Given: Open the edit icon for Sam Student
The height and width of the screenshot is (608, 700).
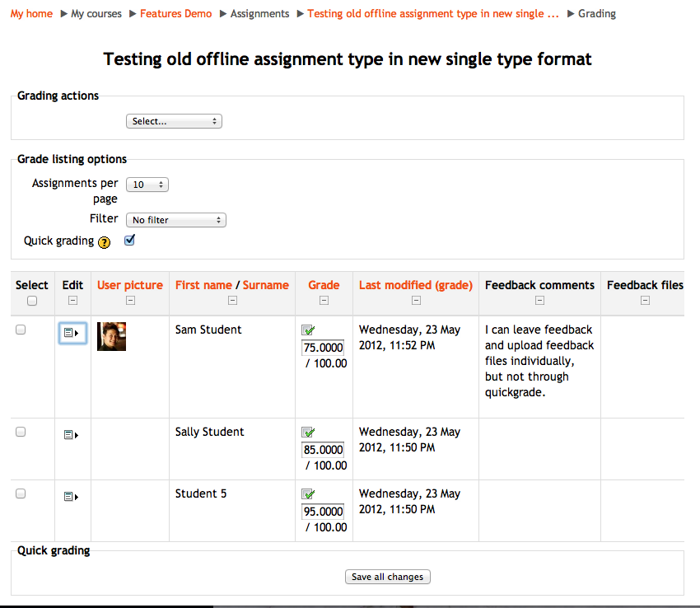Looking at the screenshot, I should (x=72, y=333).
